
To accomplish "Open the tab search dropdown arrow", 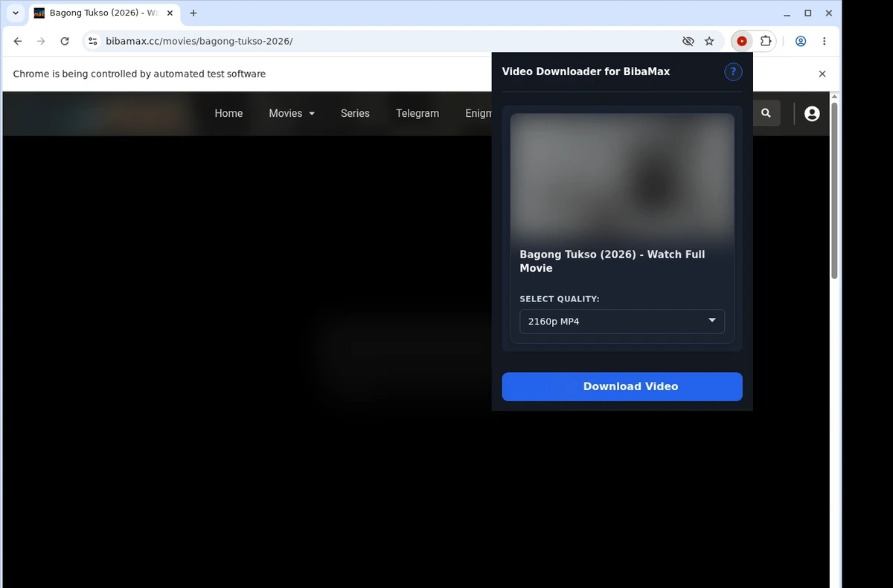I will click(16, 13).
